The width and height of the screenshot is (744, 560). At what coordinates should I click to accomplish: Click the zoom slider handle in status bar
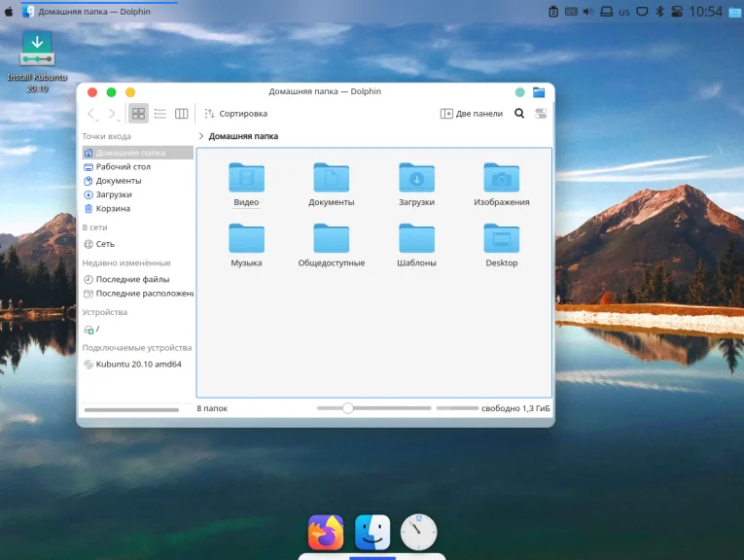(347, 408)
